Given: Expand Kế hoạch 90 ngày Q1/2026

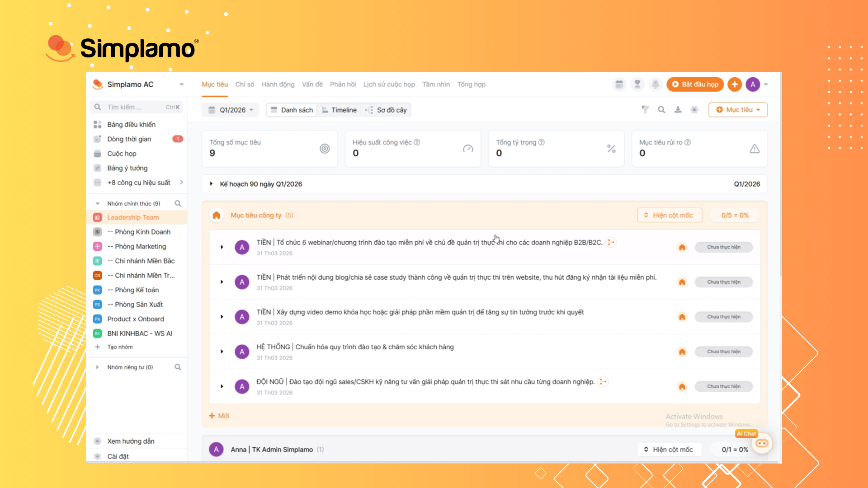Looking at the screenshot, I should (x=211, y=184).
